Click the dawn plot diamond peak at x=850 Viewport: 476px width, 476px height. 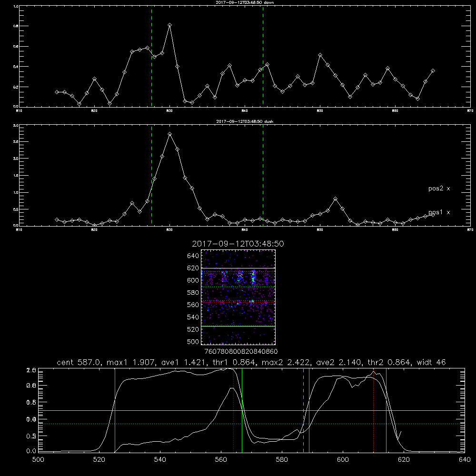click(320, 55)
